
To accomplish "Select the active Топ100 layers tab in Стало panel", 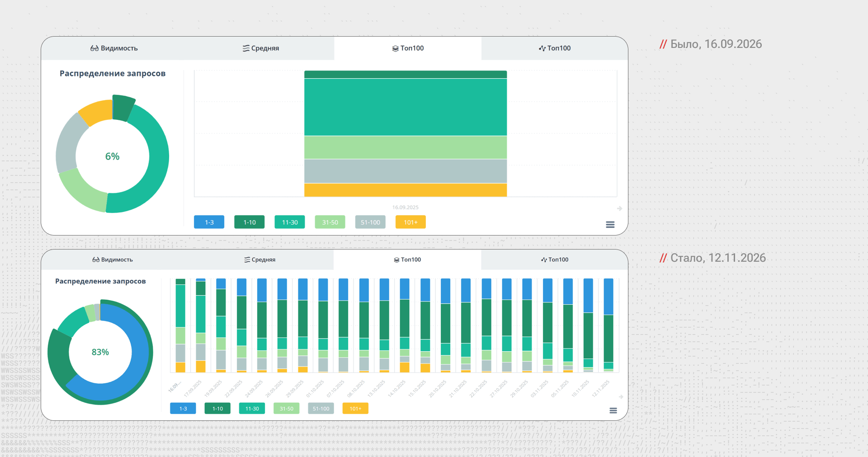I will tap(407, 260).
